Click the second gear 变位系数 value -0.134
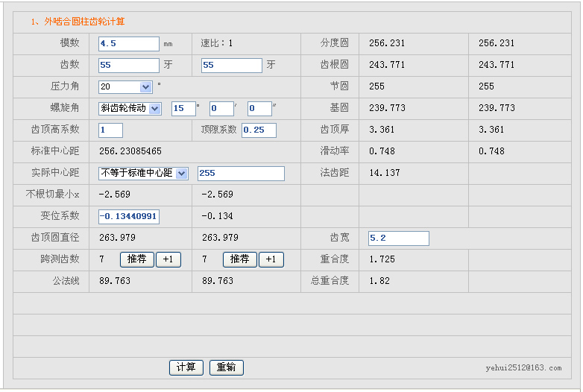Viewport: 583px width, 392px height. (x=217, y=216)
